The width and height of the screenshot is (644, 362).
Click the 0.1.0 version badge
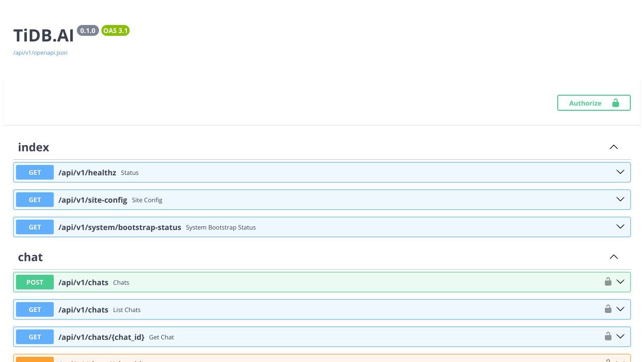point(88,31)
